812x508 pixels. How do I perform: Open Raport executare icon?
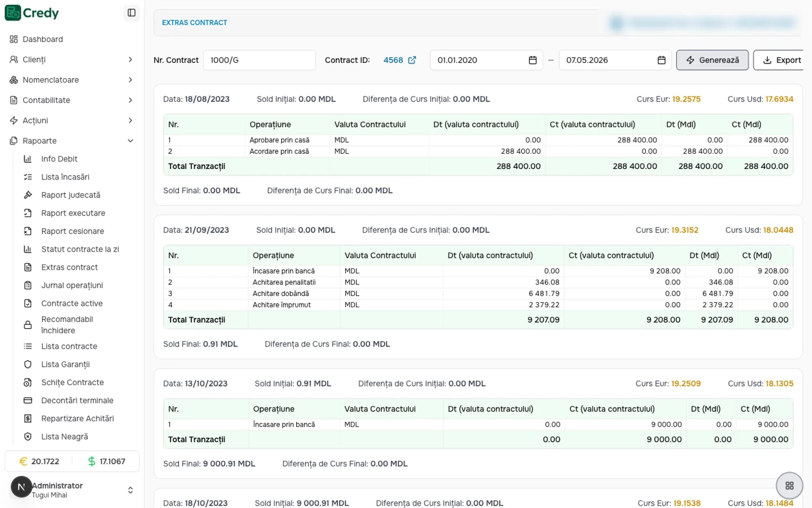[x=28, y=213]
